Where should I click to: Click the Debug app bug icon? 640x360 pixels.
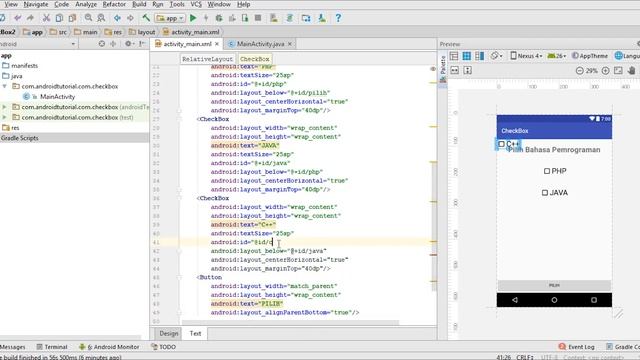[219, 18]
